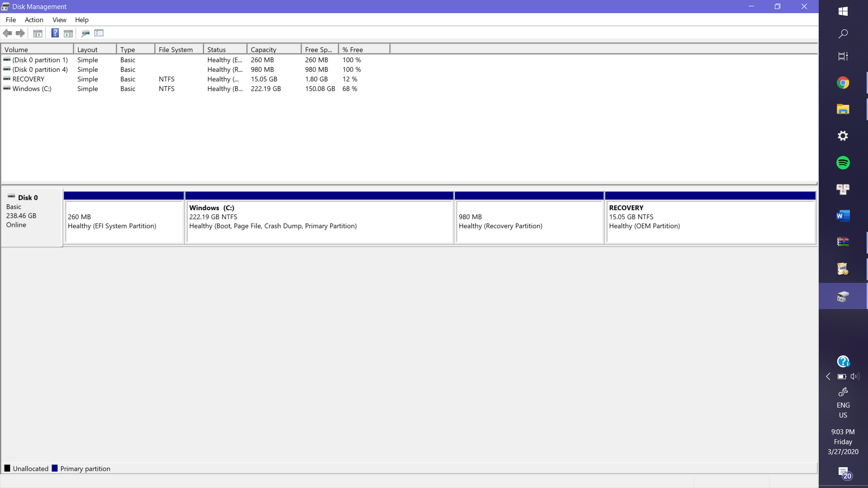Image resolution: width=868 pixels, height=488 pixels.
Task: Click the 12 % free cell for RECOVERY
Action: pyautogui.click(x=350, y=79)
